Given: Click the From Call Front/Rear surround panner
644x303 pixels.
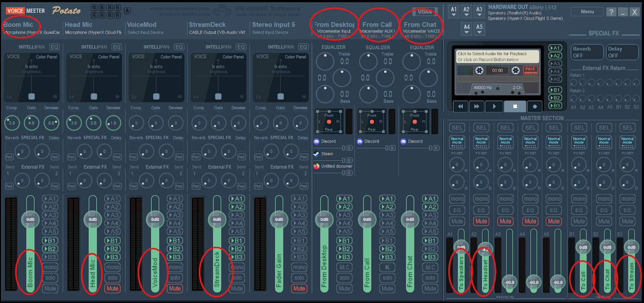Looking at the screenshot, I should (x=372, y=122).
